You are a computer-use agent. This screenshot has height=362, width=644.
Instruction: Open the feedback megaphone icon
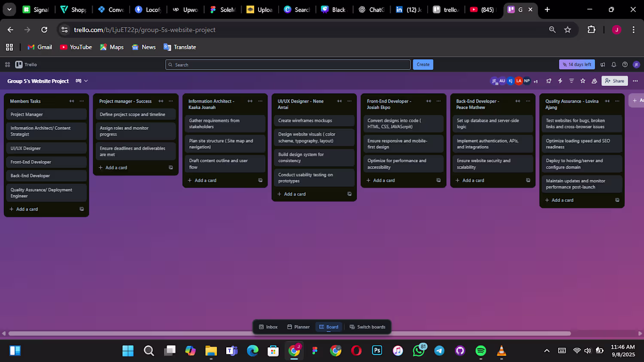pos(603,64)
